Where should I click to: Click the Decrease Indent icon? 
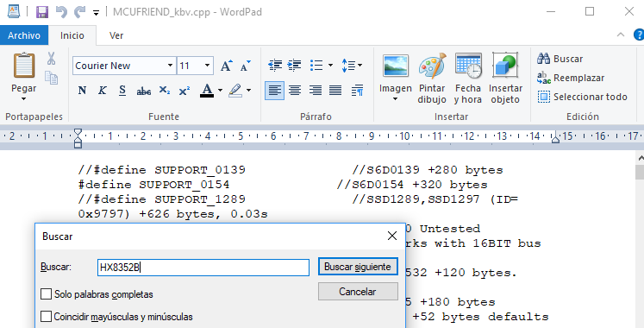click(275, 66)
